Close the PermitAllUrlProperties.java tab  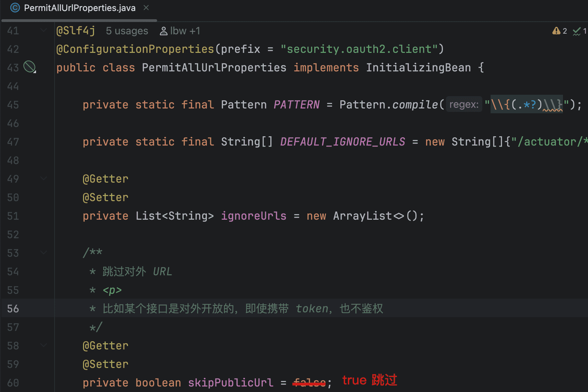[146, 8]
